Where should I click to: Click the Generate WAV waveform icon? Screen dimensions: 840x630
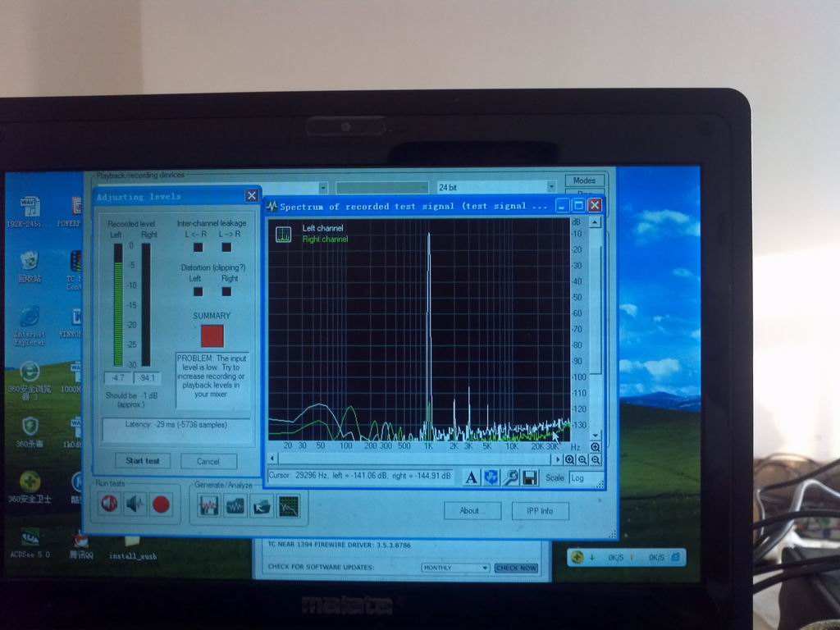pyautogui.click(x=208, y=505)
